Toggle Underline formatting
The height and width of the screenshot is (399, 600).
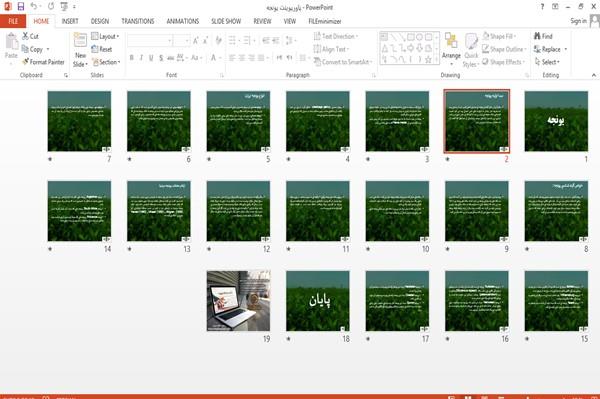[x=151, y=58]
